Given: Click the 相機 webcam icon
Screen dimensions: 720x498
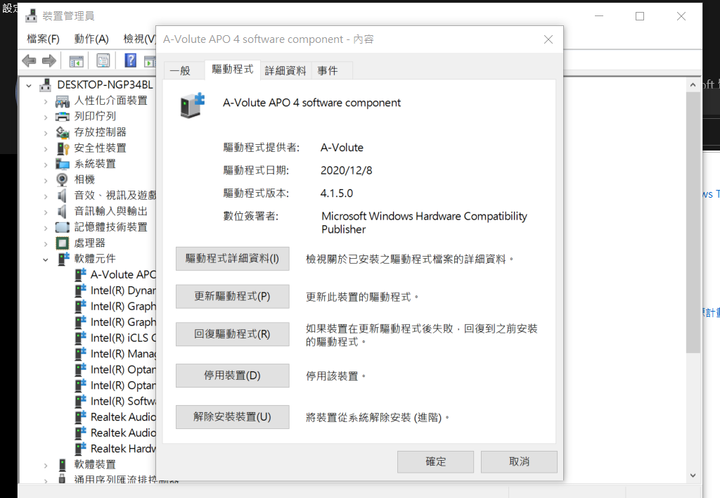Looking at the screenshot, I should coord(62,179).
